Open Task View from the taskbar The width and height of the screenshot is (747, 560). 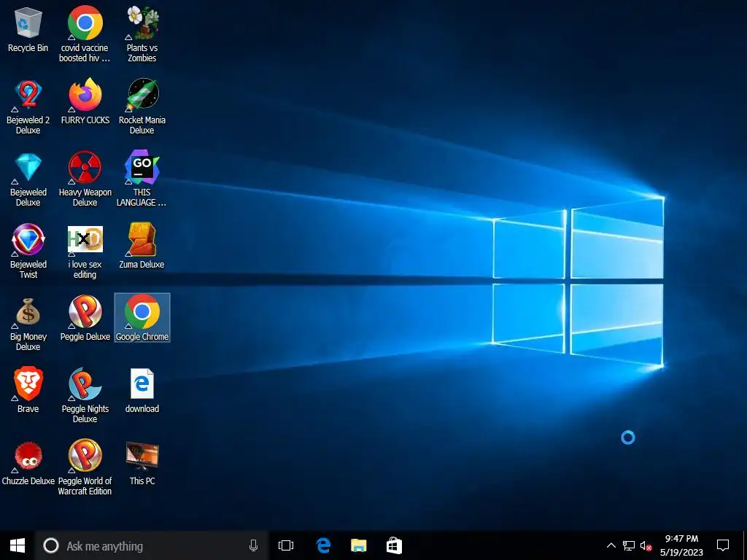tap(286, 545)
